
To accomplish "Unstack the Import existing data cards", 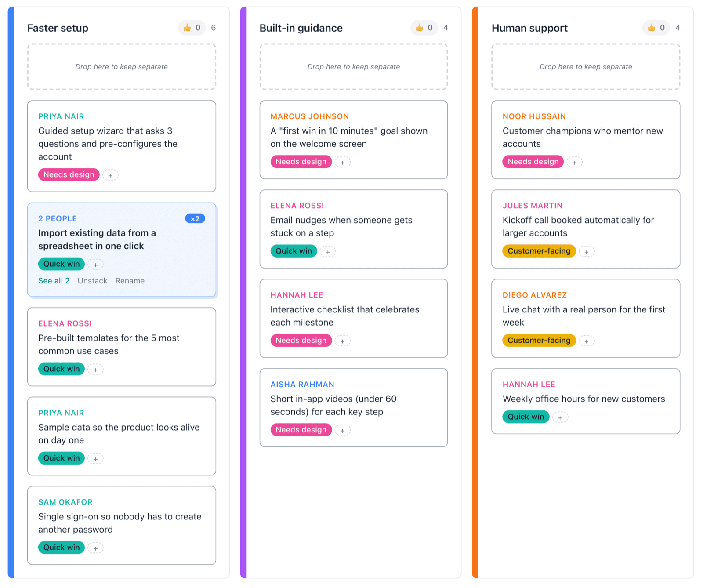I will [92, 281].
